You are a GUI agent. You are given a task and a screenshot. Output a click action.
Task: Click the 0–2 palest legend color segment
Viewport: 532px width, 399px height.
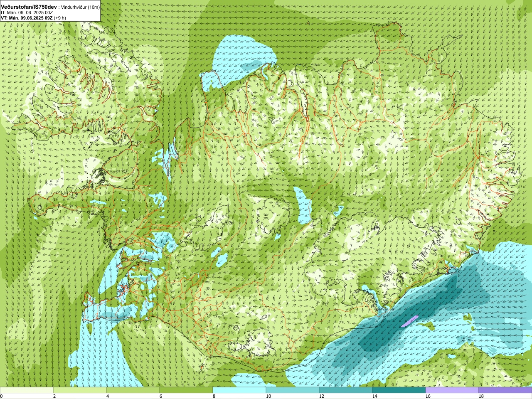click(x=27, y=390)
